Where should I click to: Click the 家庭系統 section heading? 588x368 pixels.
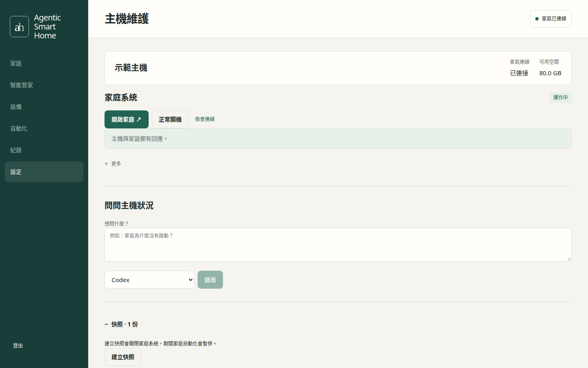pos(121,97)
